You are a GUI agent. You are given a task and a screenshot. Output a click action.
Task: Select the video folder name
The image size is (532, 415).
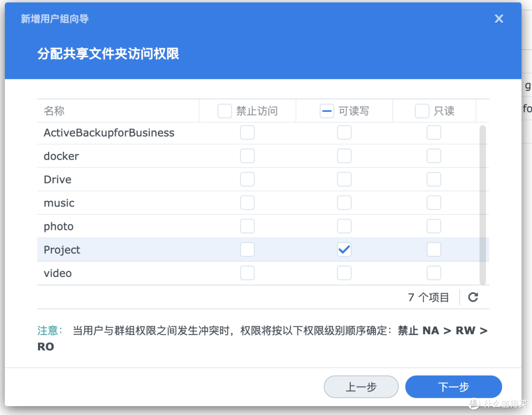pos(58,273)
